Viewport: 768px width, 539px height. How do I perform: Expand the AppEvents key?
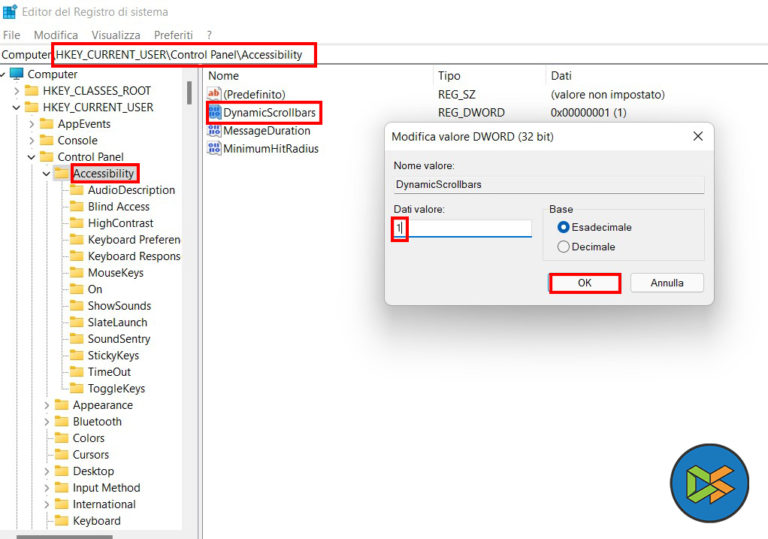[32, 124]
